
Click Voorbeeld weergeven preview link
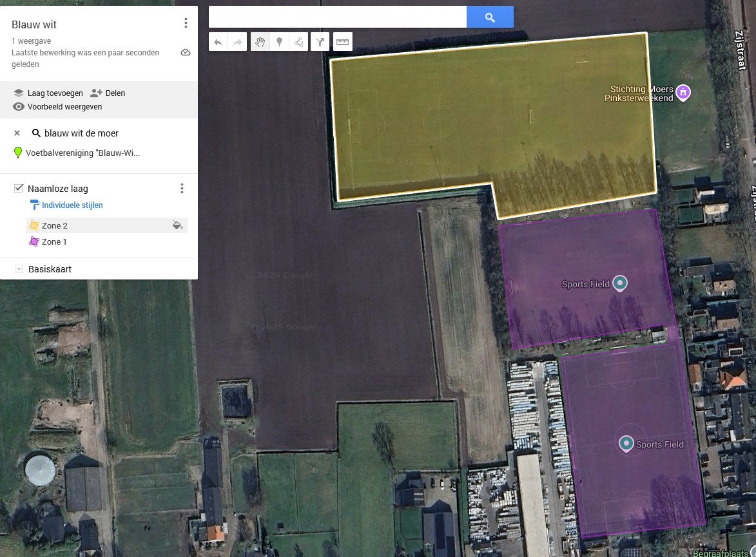click(x=64, y=106)
